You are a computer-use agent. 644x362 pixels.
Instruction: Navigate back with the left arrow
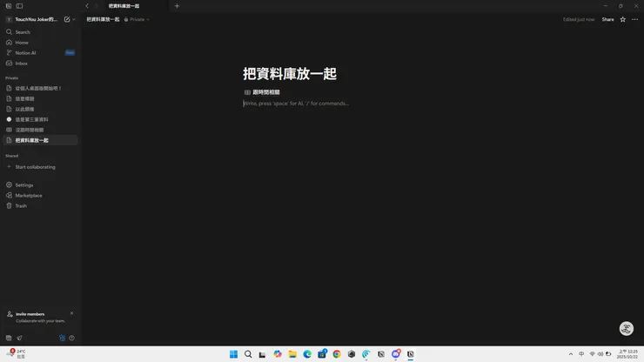tap(87, 6)
